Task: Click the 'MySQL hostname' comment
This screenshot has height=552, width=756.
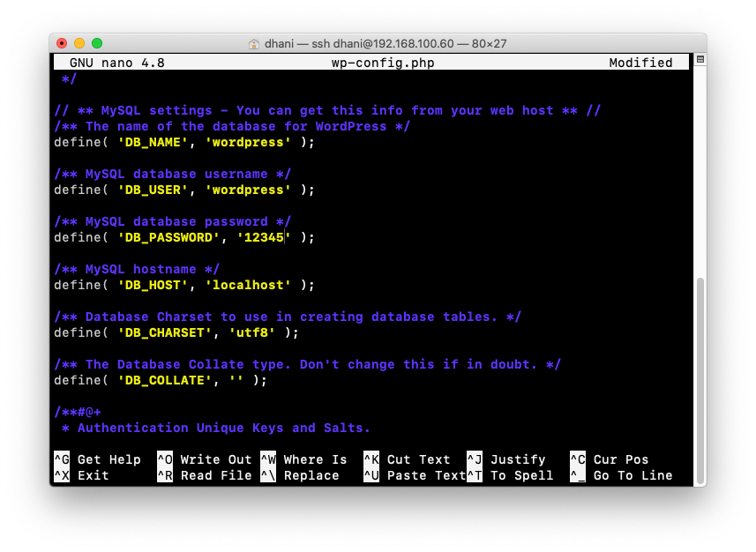Action: click(137, 270)
